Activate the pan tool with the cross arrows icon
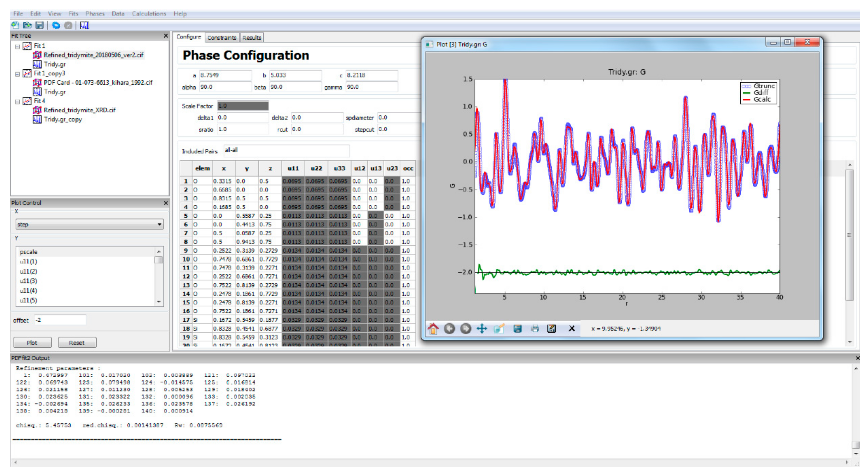The height and width of the screenshot is (476, 868). (482, 329)
